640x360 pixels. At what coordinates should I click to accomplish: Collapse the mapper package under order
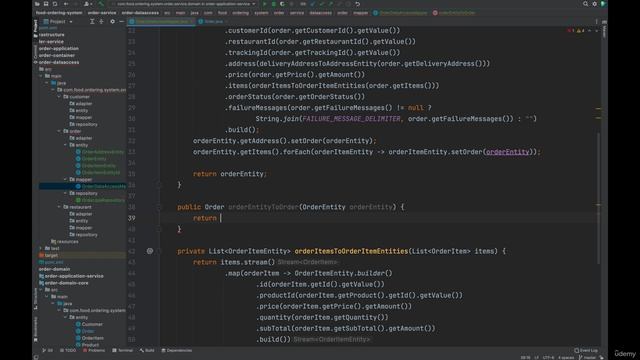click(65, 179)
